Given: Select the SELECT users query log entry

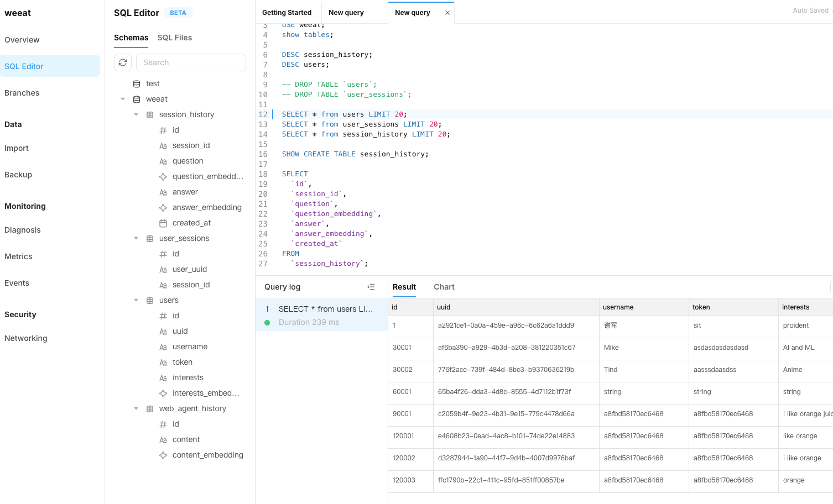Looking at the screenshot, I should click(x=321, y=316).
